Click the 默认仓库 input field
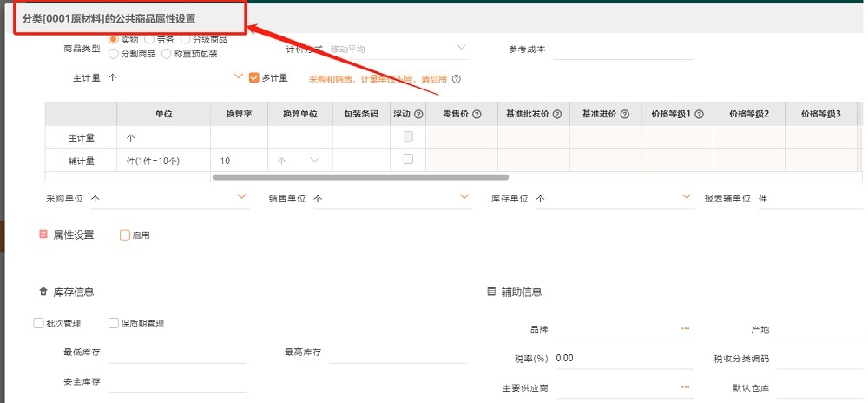This screenshot has width=868, height=403. (821, 388)
